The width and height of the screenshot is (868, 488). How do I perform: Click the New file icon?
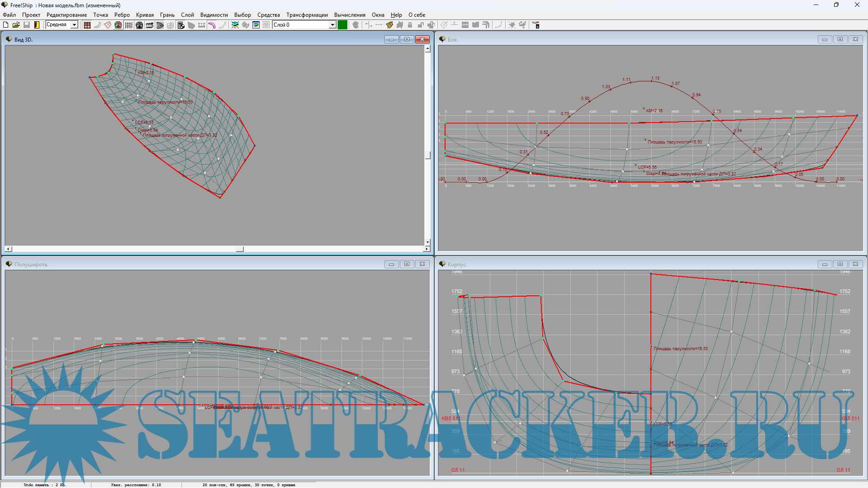tap(6, 25)
